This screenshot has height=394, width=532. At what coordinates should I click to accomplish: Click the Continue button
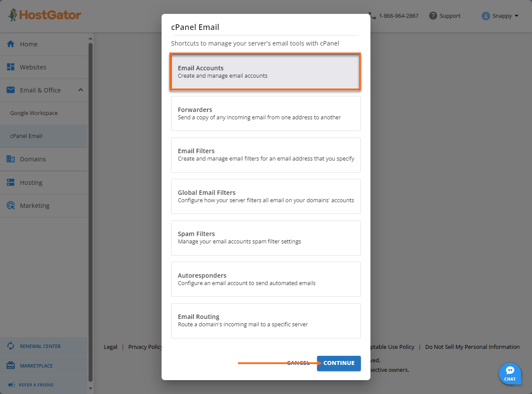pyautogui.click(x=339, y=363)
